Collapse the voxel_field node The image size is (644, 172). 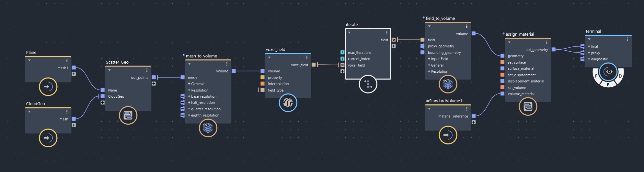(x=269, y=57)
